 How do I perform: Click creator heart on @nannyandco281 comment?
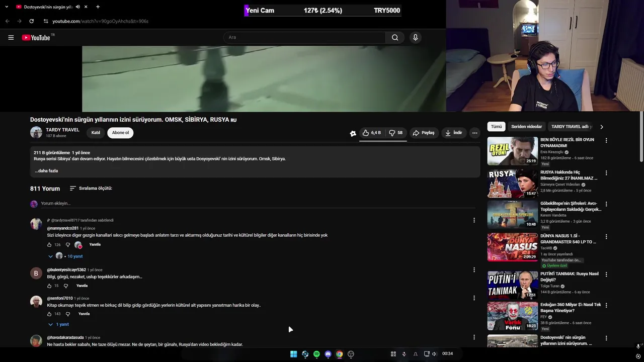pyautogui.click(x=78, y=245)
